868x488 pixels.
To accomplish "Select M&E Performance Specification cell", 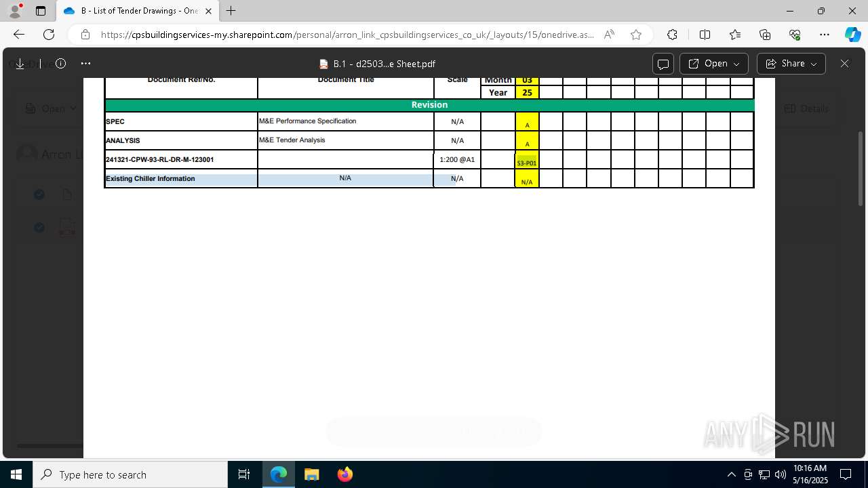I will [x=346, y=121].
